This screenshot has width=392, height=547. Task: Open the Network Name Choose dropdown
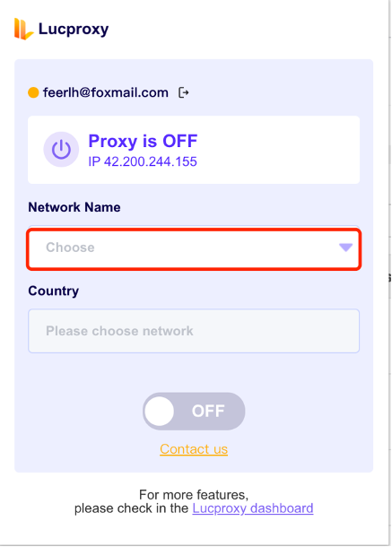pyautogui.click(x=194, y=249)
